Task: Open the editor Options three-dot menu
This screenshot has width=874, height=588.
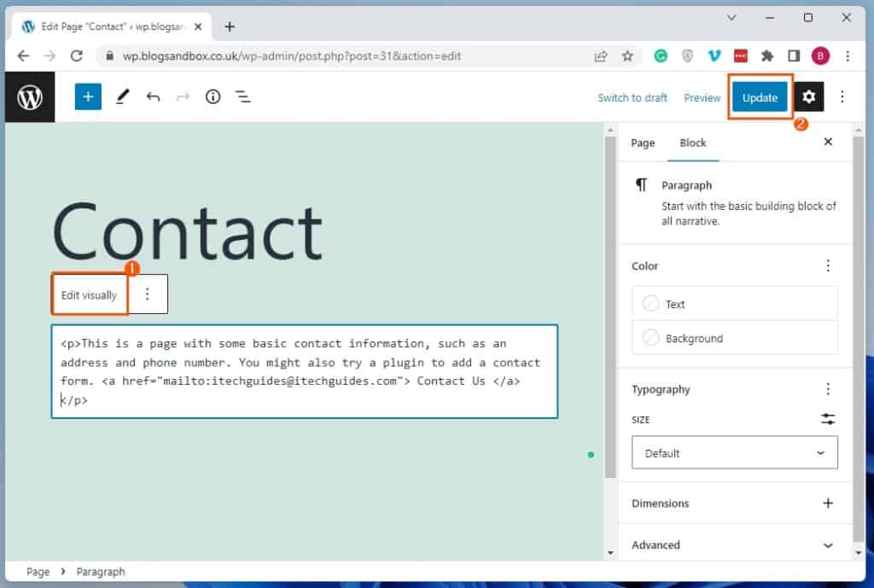Action: pyautogui.click(x=842, y=97)
